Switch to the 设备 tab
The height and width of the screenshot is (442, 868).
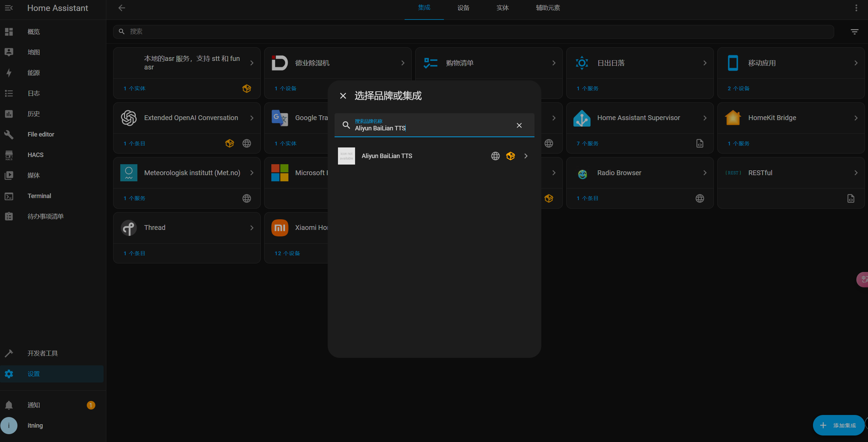(463, 8)
